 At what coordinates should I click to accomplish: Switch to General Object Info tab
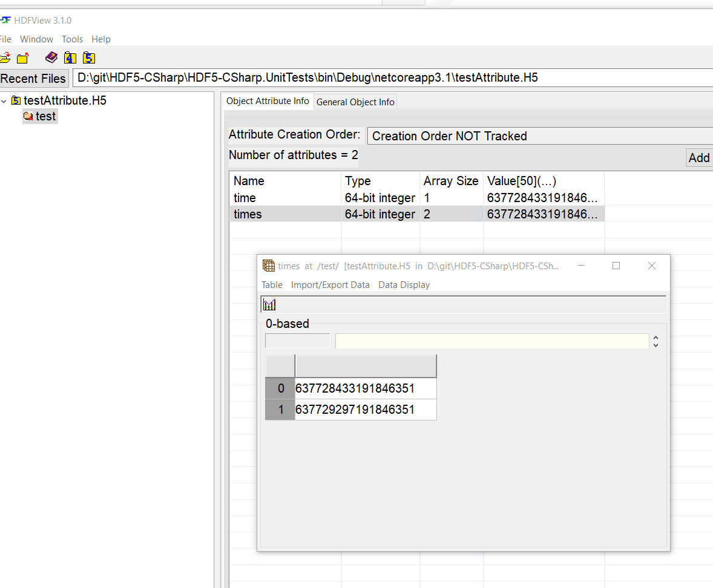pos(355,102)
